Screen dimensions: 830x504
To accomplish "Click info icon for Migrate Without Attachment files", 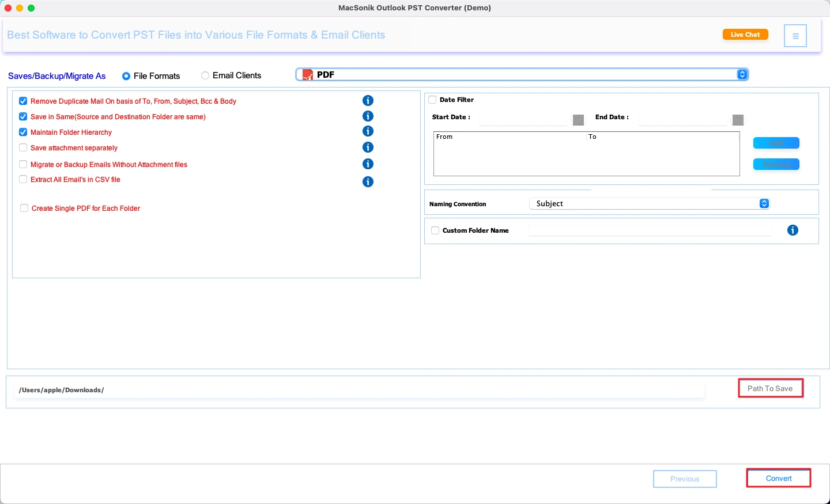I will [x=368, y=164].
